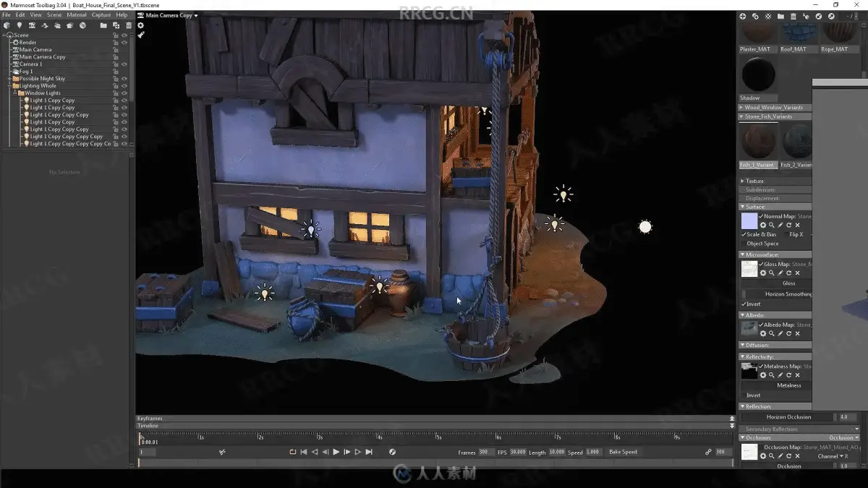Open the timeline clip scissors tool
Screen dimensions: 868x488
tap(222, 452)
